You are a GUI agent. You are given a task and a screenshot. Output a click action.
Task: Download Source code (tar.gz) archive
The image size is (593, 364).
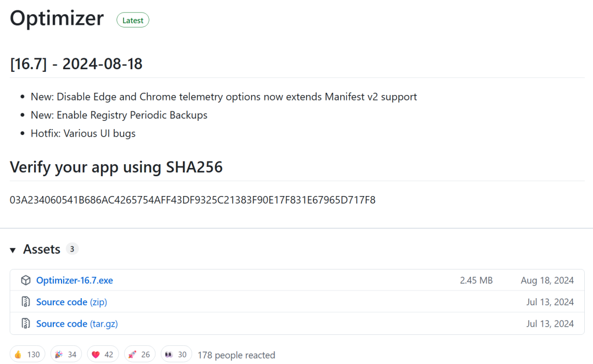(x=77, y=324)
